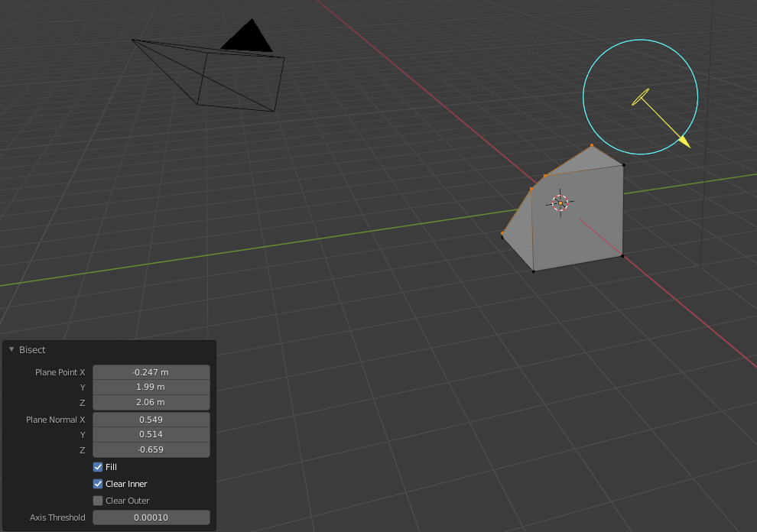Click the yellow bisect gizmo arrow tip
The width and height of the screenshot is (757, 532).
[x=685, y=142]
